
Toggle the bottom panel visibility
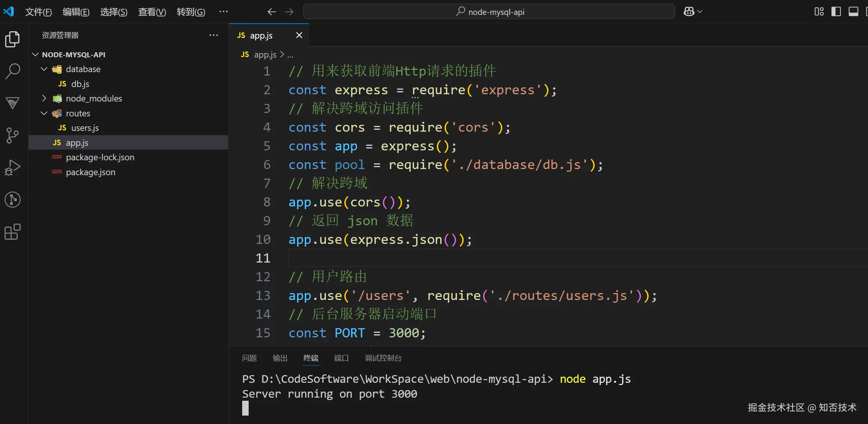853,12
